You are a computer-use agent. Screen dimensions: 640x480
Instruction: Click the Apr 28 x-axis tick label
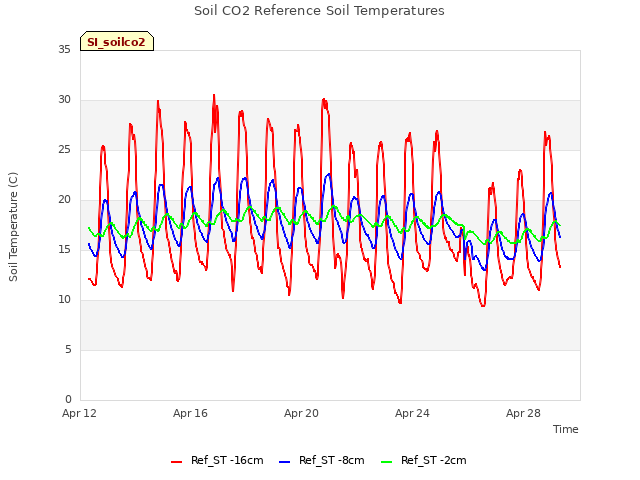point(523,413)
